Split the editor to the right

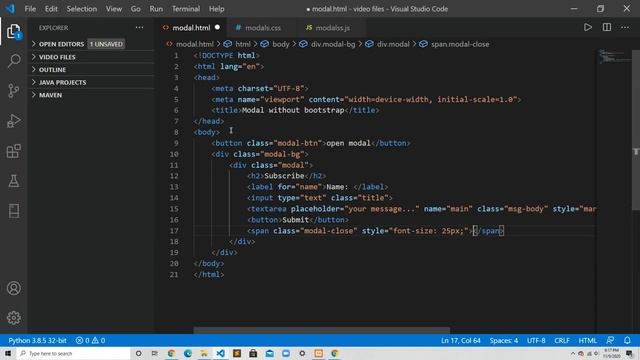tap(607, 27)
